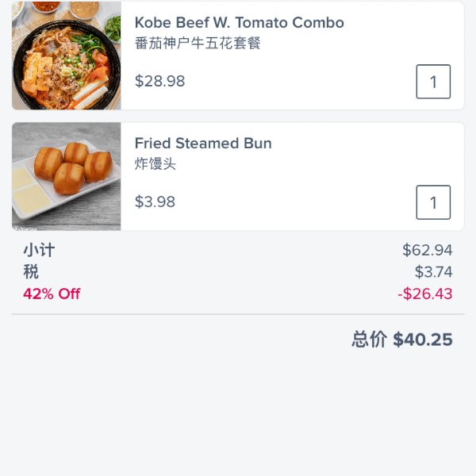476x476 pixels.
Task: Change quantity box for Fried Steamed Bun
Action: coord(433,202)
